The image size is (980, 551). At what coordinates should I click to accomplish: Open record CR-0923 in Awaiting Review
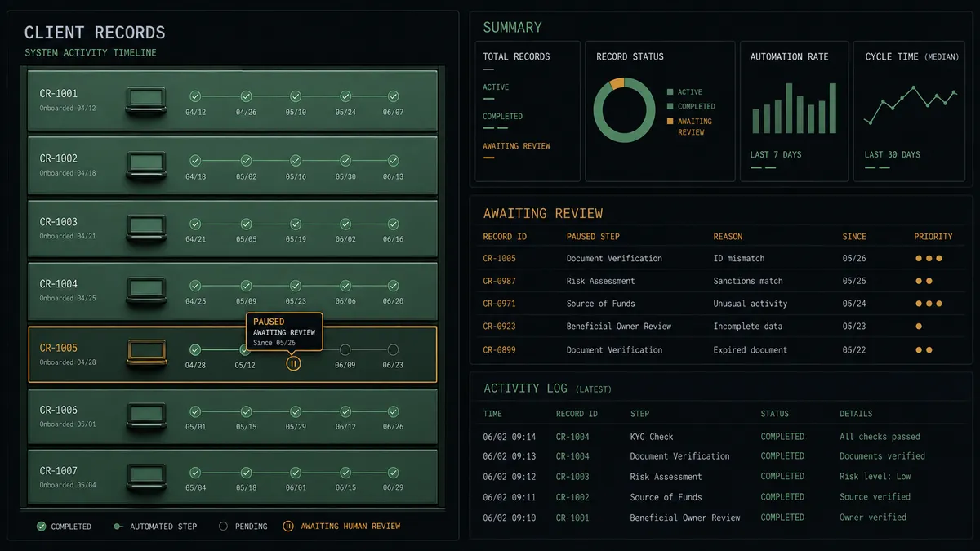click(499, 327)
